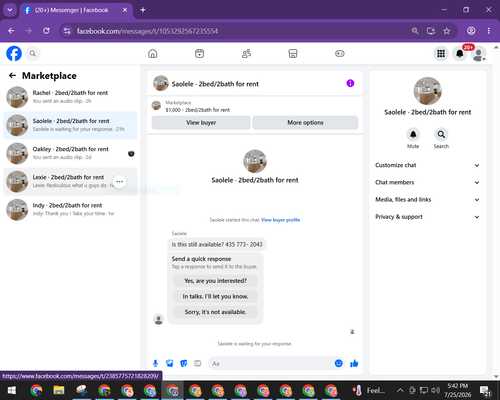The width and height of the screenshot is (500, 400).
Task: Open the Facebook notifications bell
Action: coord(460,53)
